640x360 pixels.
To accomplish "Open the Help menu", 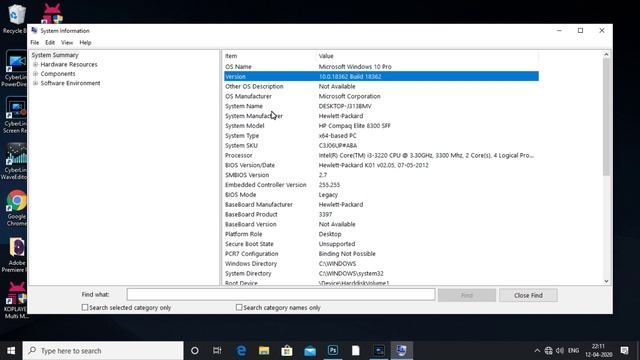I will pyautogui.click(x=85, y=42).
